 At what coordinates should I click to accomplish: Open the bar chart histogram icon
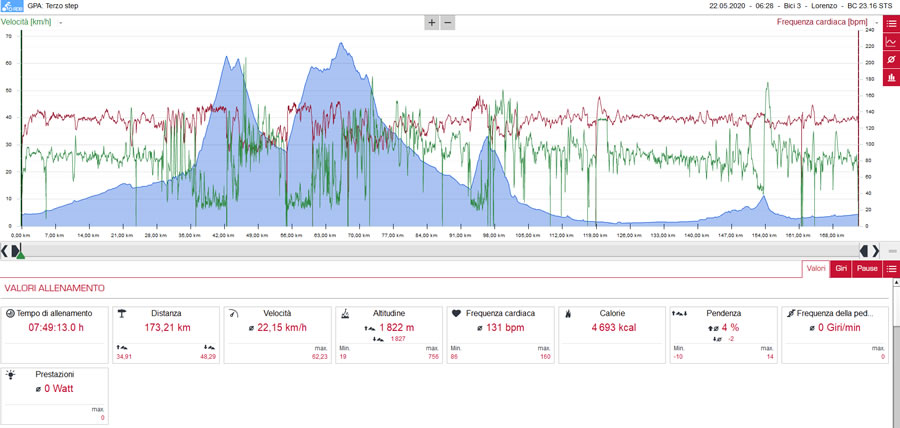(x=891, y=77)
